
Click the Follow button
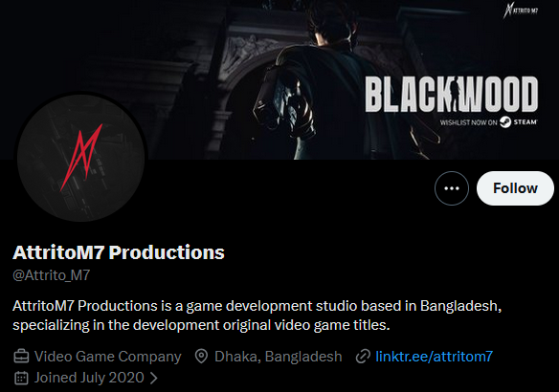tap(515, 188)
